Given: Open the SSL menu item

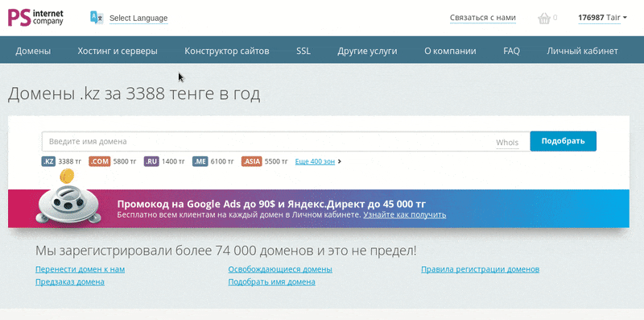Looking at the screenshot, I should pos(303,52).
